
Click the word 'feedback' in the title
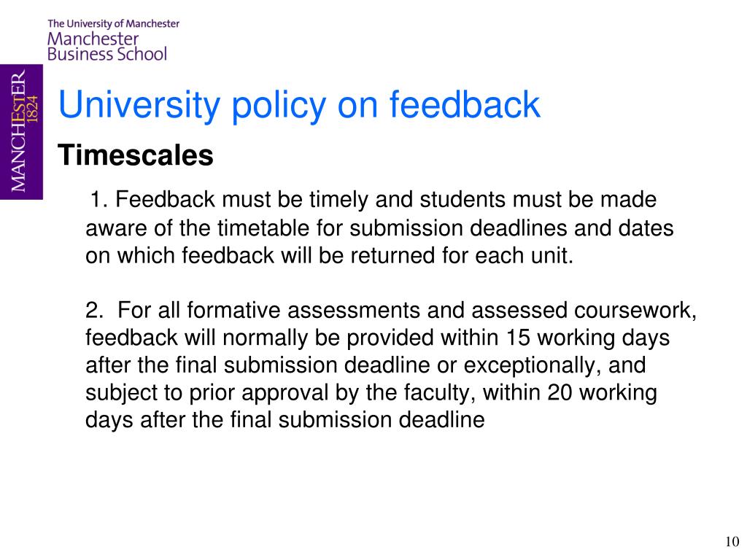pyautogui.click(x=465, y=105)
